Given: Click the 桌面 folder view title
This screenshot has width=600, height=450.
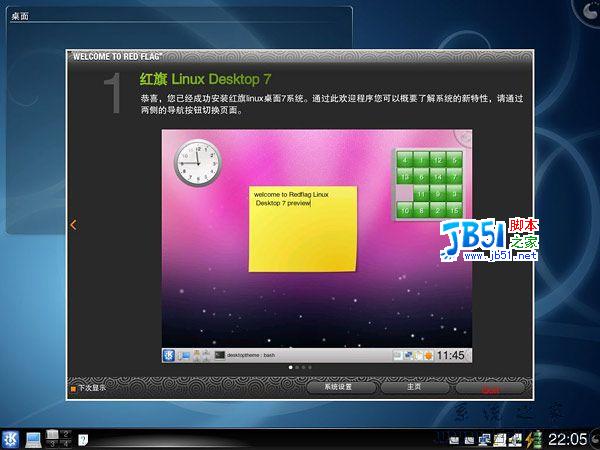Looking at the screenshot, I should click(20, 16).
